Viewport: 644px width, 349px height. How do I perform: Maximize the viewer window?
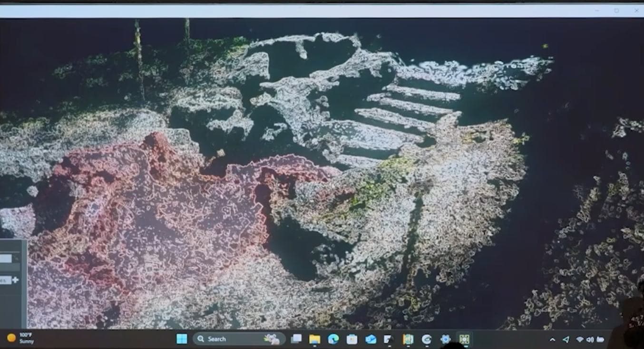[x=616, y=10]
